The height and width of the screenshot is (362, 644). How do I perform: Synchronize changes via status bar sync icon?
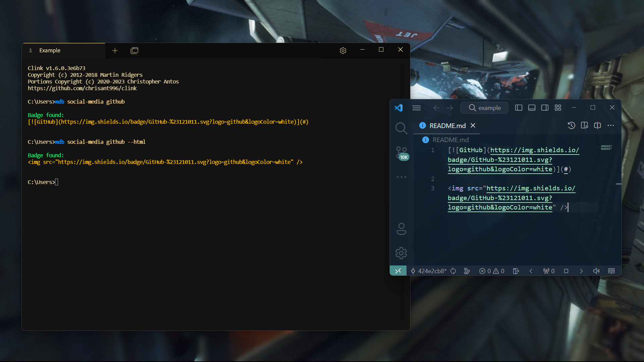453,271
